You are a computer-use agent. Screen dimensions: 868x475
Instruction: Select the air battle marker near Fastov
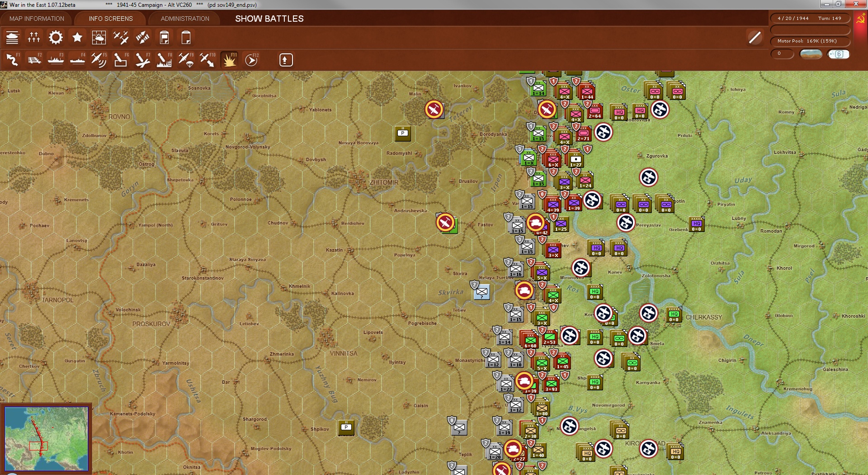445,223
